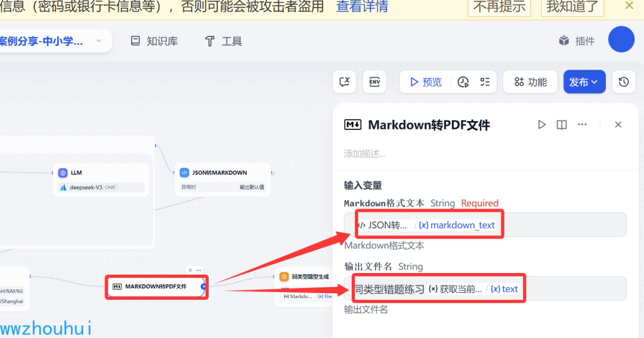Click the Markdown icon in the panel title
This screenshot has width=644, height=338.
point(353,125)
